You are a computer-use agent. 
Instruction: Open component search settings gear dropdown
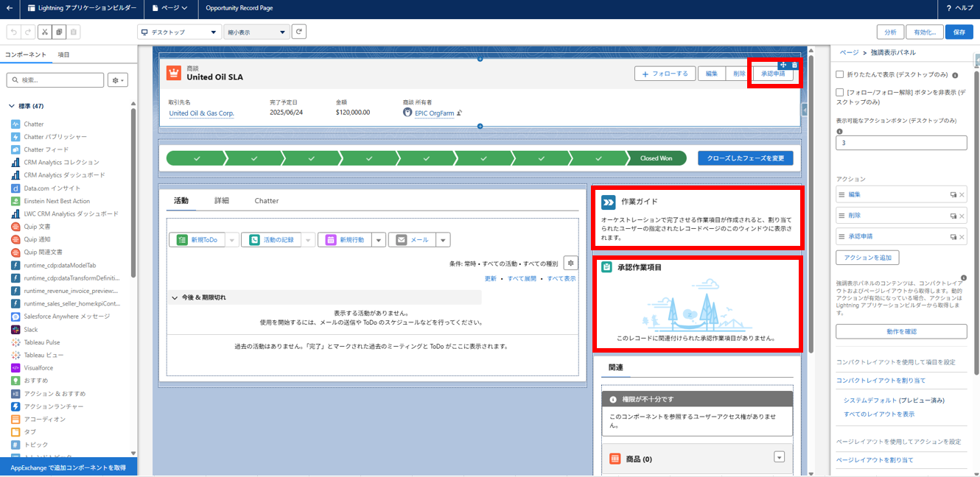(118, 79)
